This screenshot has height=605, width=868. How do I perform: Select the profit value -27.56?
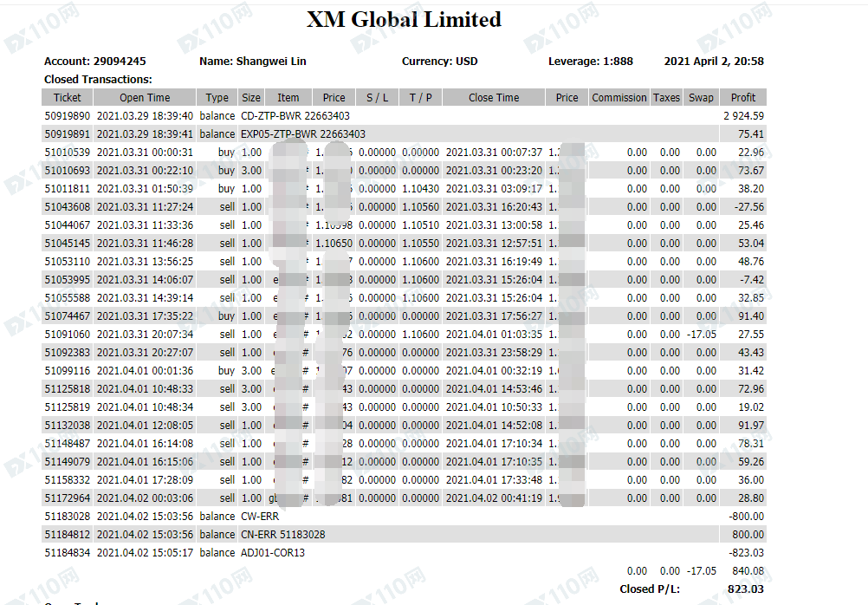[x=749, y=207]
